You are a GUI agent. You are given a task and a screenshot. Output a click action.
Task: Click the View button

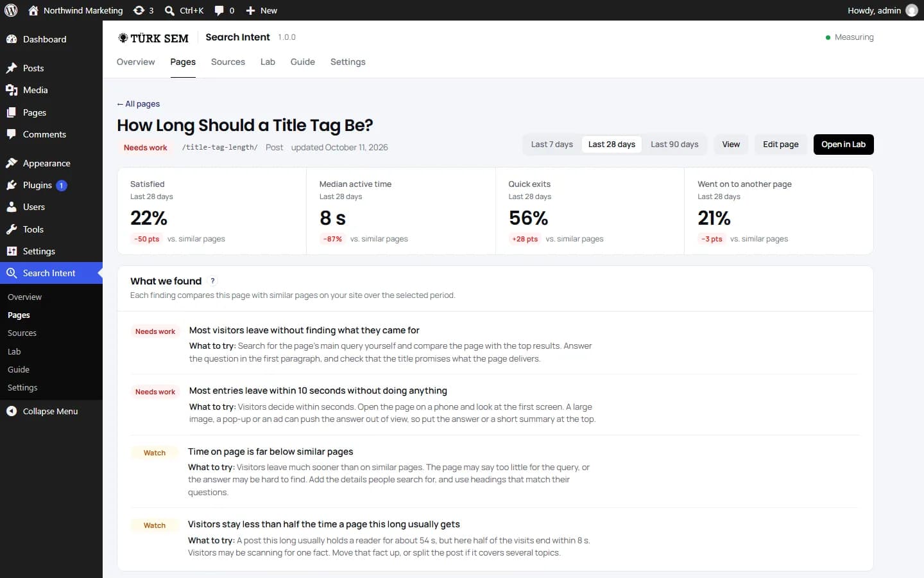731,144
